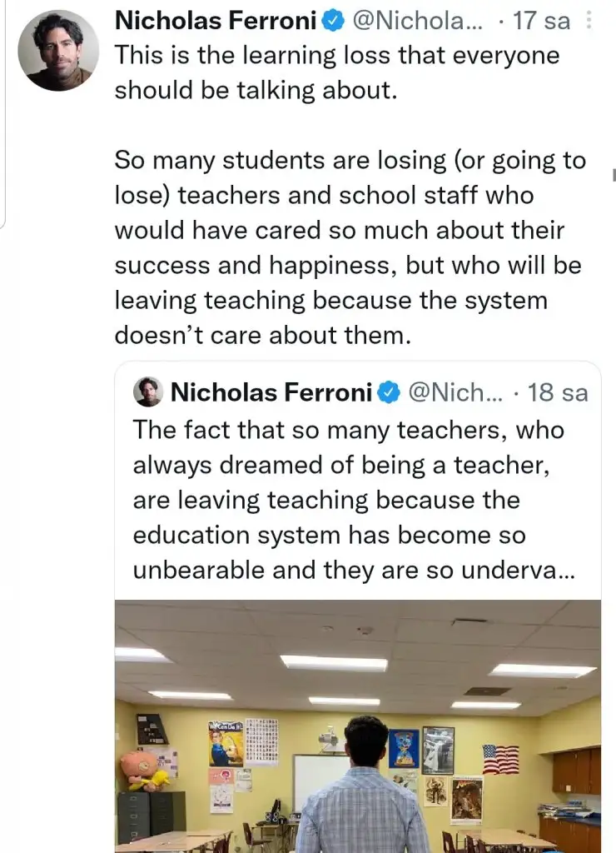Click verified badge inside the quoted tweet
The height and width of the screenshot is (853, 616).
(390, 392)
